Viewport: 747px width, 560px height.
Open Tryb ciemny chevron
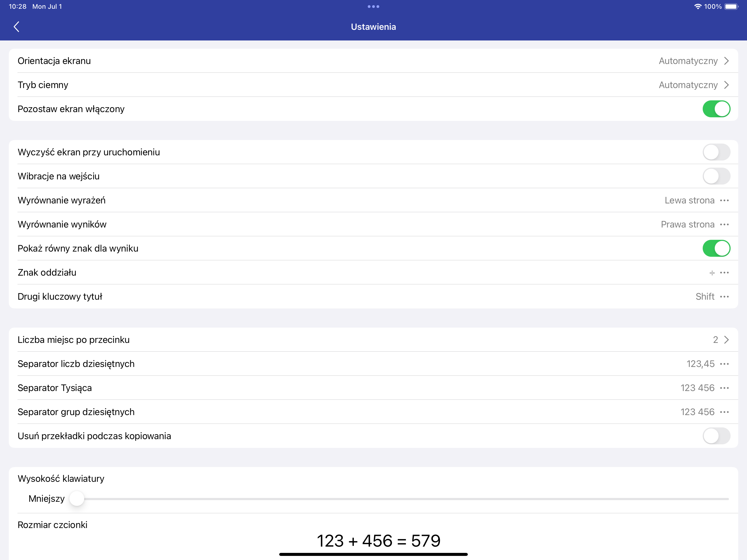726,85
